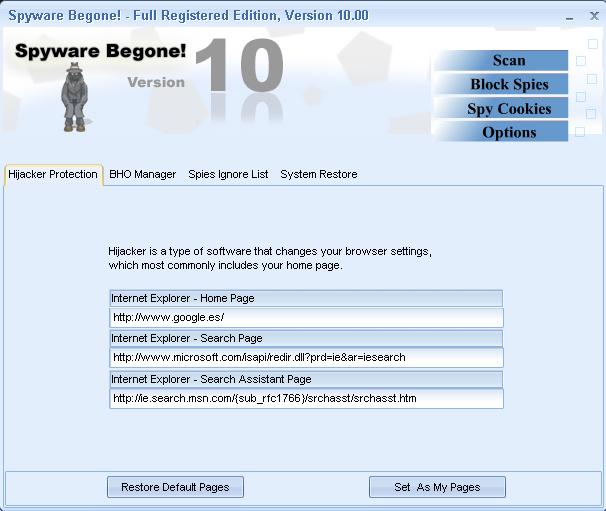This screenshot has height=511, width=606.
Task: Click the Internet Explorer Home Page field
Action: (306, 318)
